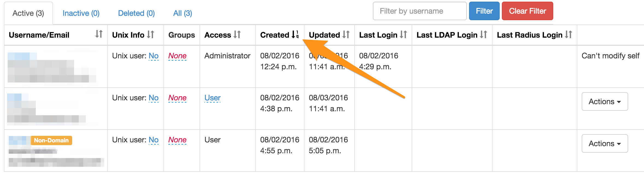The image size is (644, 180).
Task: Click the blue Filter button
Action: tap(484, 11)
